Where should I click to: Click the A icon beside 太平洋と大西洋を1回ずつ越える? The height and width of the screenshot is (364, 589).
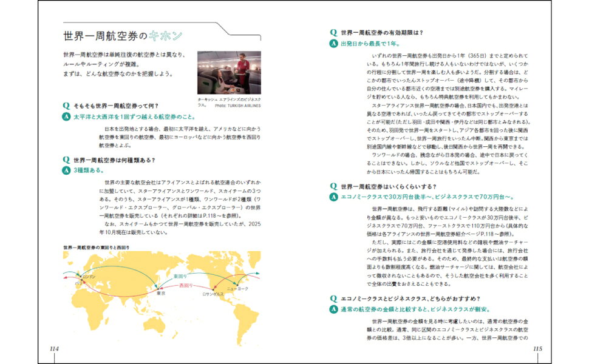(66, 116)
